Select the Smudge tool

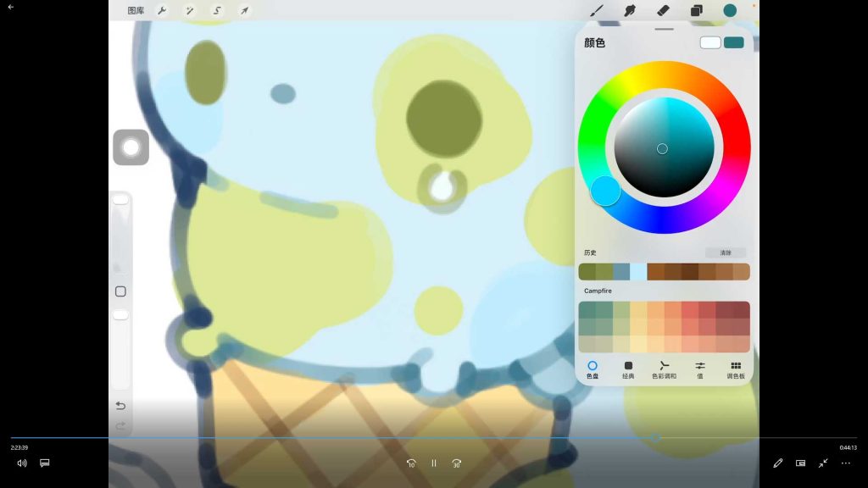630,10
